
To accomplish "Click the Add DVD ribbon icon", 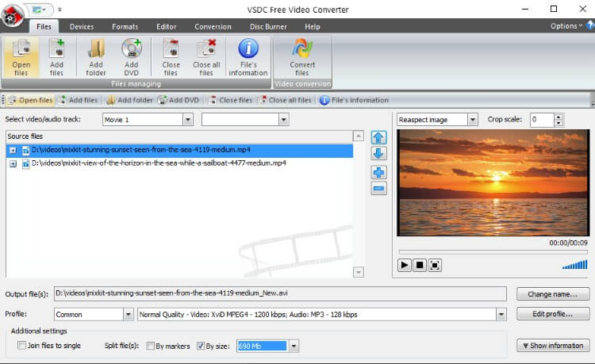I will (x=131, y=57).
